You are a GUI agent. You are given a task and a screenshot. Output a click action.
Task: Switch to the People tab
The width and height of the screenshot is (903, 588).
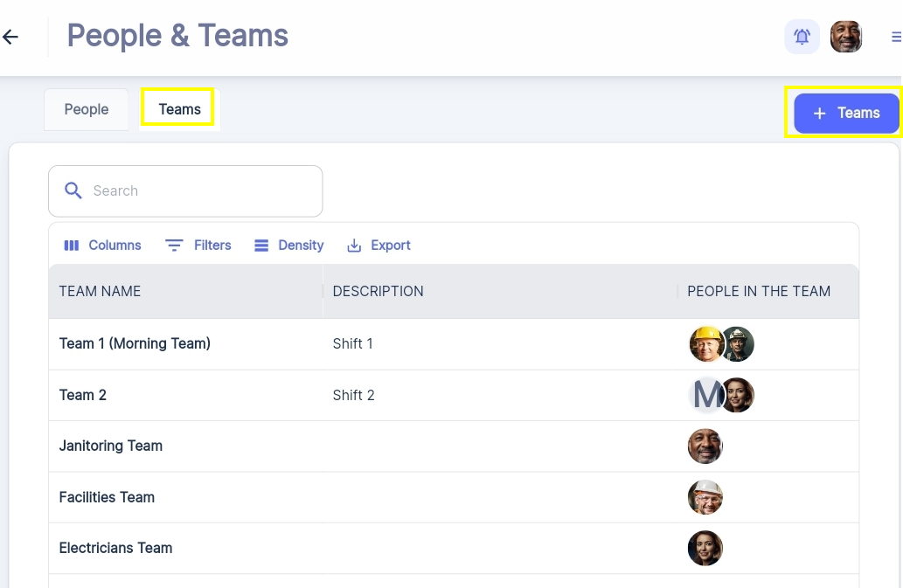tap(87, 109)
